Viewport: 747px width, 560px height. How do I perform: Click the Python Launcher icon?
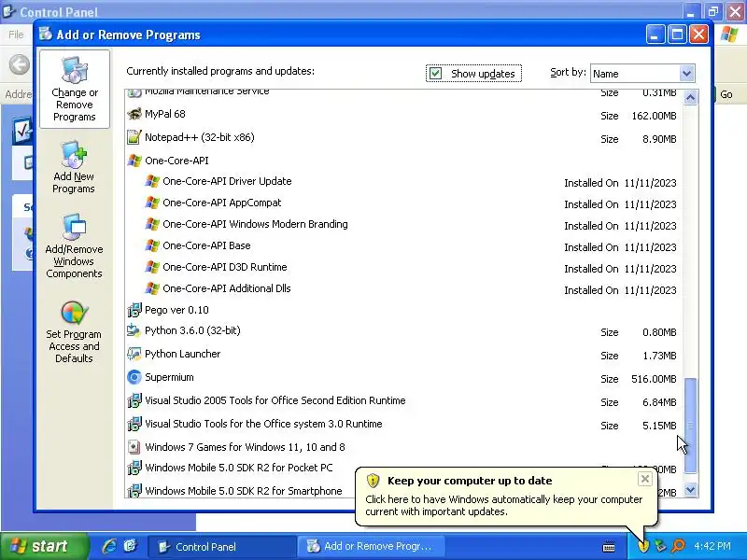click(x=134, y=354)
